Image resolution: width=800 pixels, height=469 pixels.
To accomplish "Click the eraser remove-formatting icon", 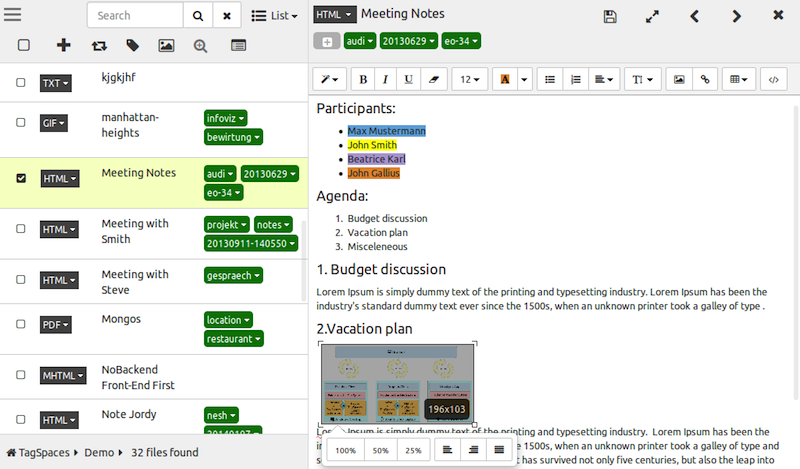I will (432, 79).
